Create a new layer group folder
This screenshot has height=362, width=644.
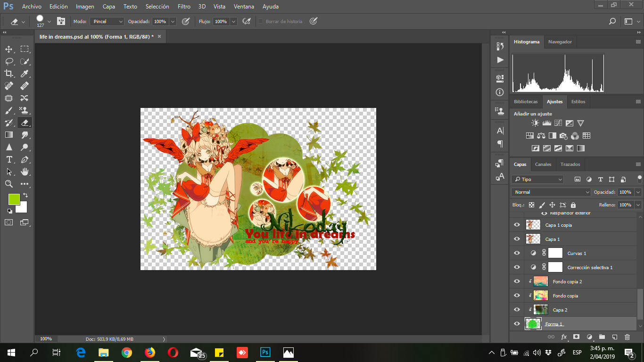pyautogui.click(x=602, y=337)
